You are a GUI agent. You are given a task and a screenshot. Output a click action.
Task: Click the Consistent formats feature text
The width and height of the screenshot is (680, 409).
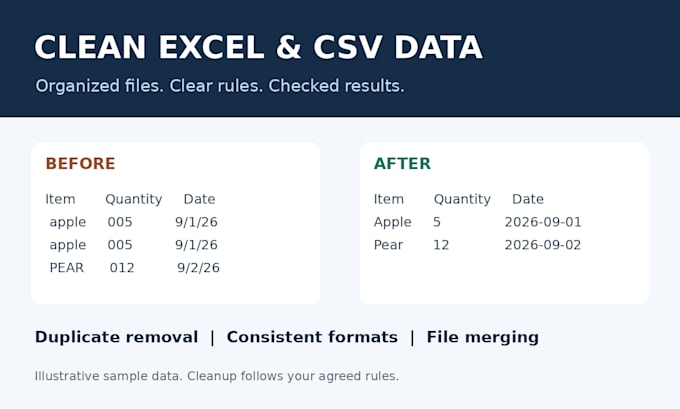(312, 337)
